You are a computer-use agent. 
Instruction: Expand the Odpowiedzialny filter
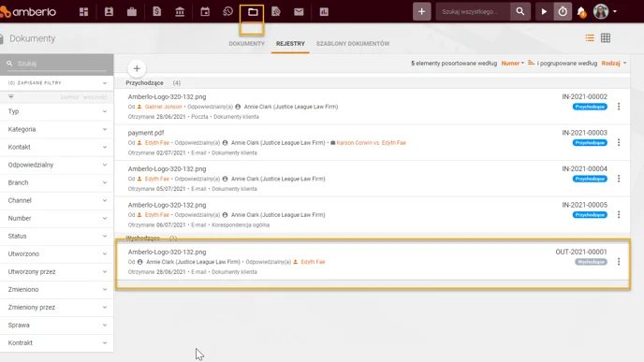(x=57, y=165)
